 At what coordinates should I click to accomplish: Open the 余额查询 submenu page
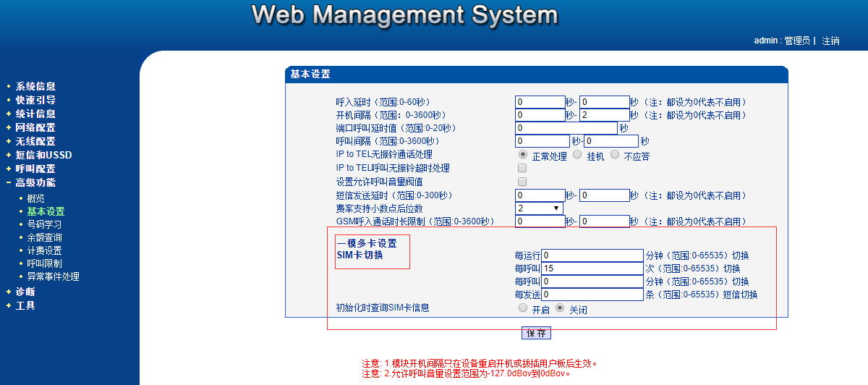pos(44,237)
